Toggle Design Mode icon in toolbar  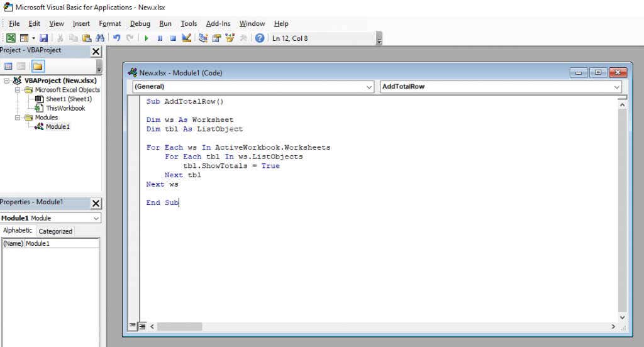[x=186, y=38]
